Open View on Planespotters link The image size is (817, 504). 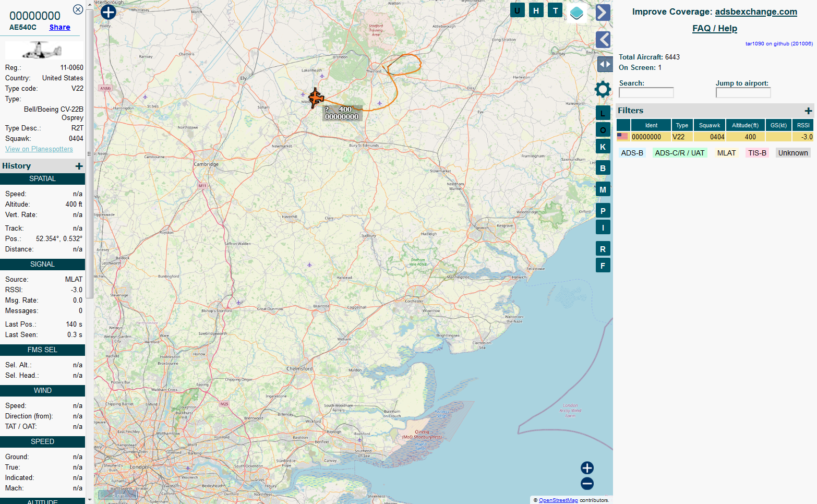point(39,149)
